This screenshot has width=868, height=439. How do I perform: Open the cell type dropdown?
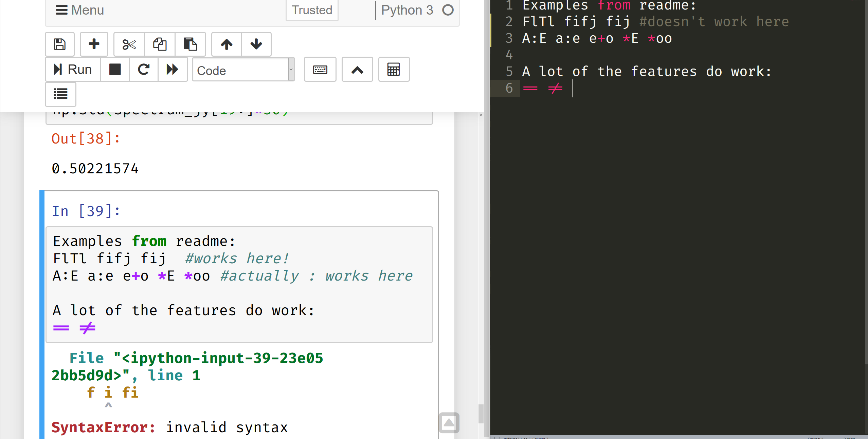click(x=243, y=69)
